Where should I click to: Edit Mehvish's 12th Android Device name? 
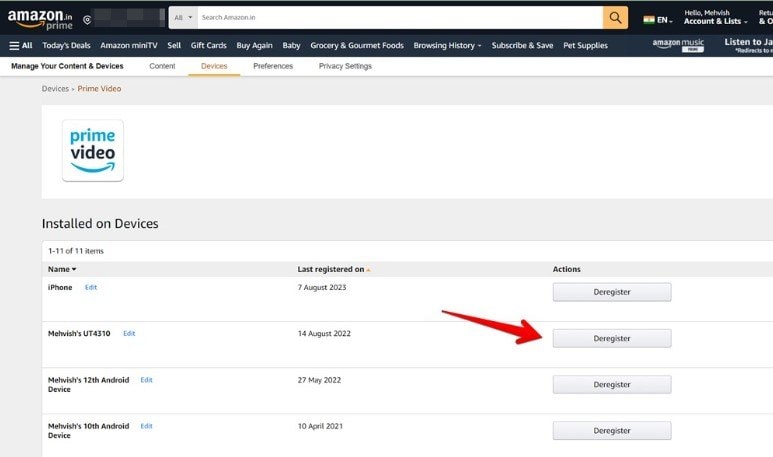(x=146, y=380)
